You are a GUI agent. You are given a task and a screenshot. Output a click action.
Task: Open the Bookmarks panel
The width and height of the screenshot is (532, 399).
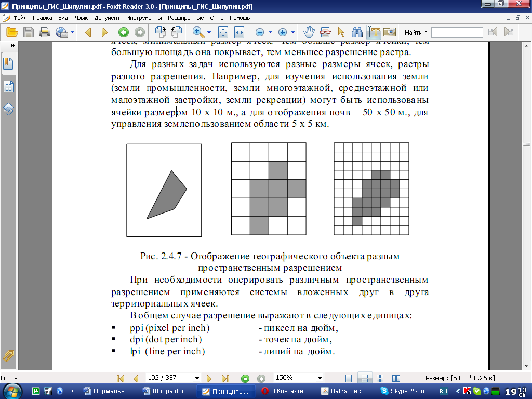[8, 64]
